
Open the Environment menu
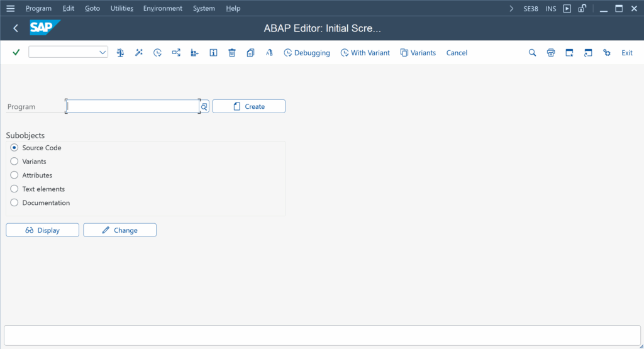click(x=163, y=8)
